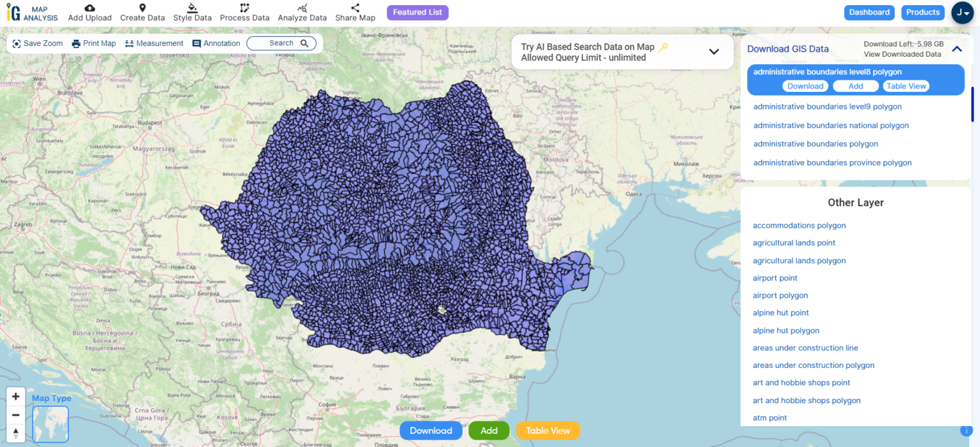Screen dimensions: 980x447
Task: Click the Add Upload cloud icon
Action: [90, 8]
